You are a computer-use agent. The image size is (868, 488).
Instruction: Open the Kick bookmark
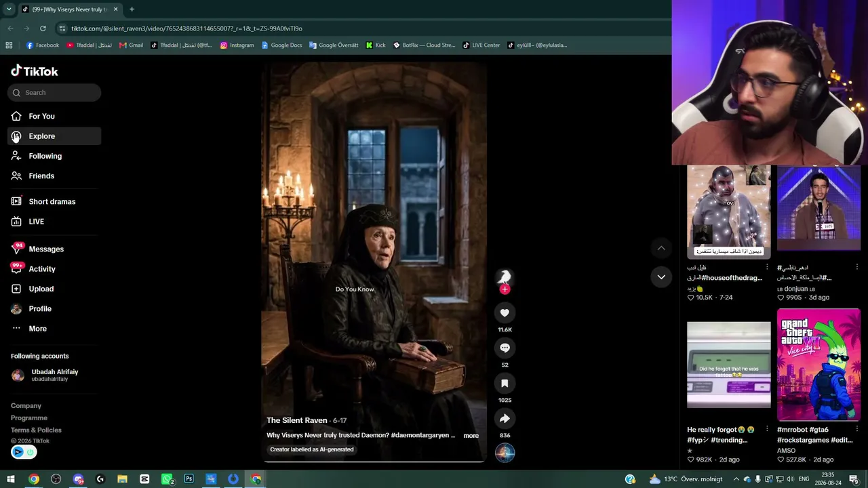pos(375,45)
